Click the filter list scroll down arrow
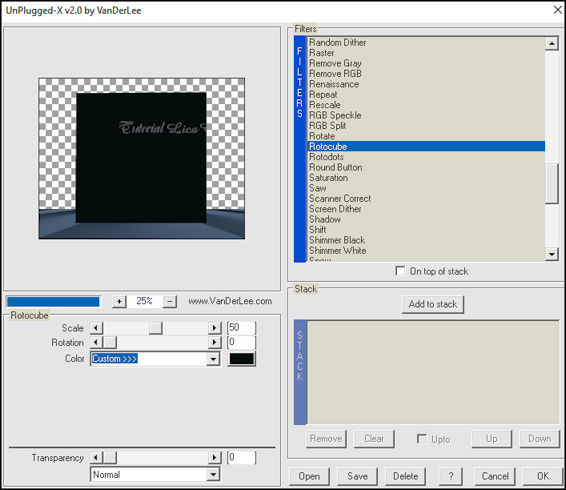This screenshot has width=566, height=490. coord(552,254)
